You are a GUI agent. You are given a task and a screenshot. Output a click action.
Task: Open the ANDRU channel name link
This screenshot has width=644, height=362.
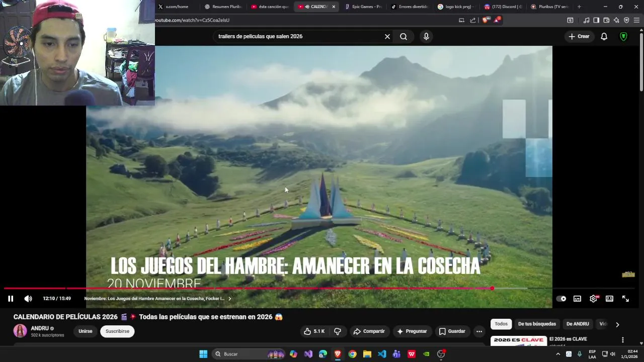tap(40, 328)
